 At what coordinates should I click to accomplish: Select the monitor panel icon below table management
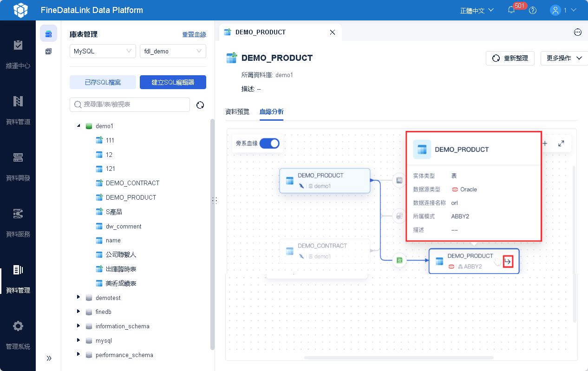point(48,52)
